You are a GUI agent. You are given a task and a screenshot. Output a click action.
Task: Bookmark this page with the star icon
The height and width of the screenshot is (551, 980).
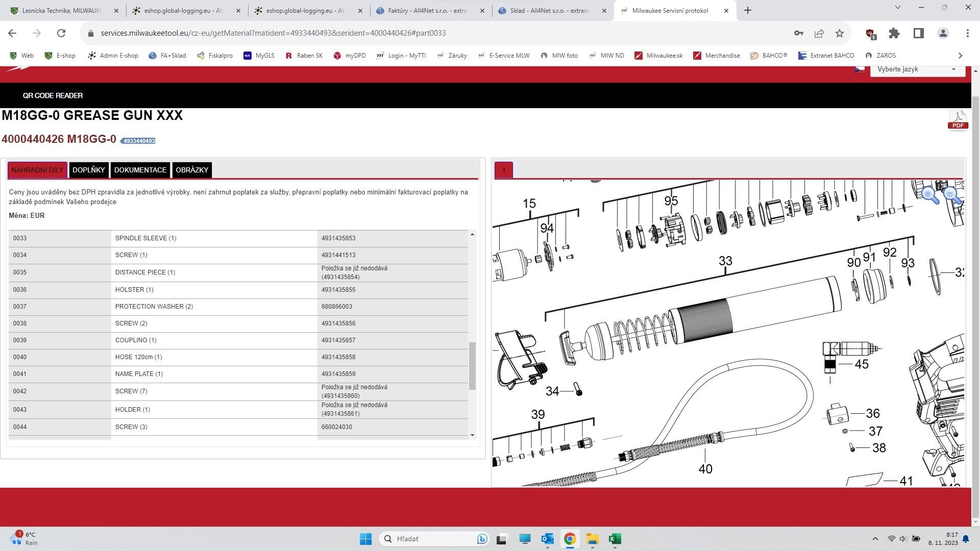(x=840, y=33)
